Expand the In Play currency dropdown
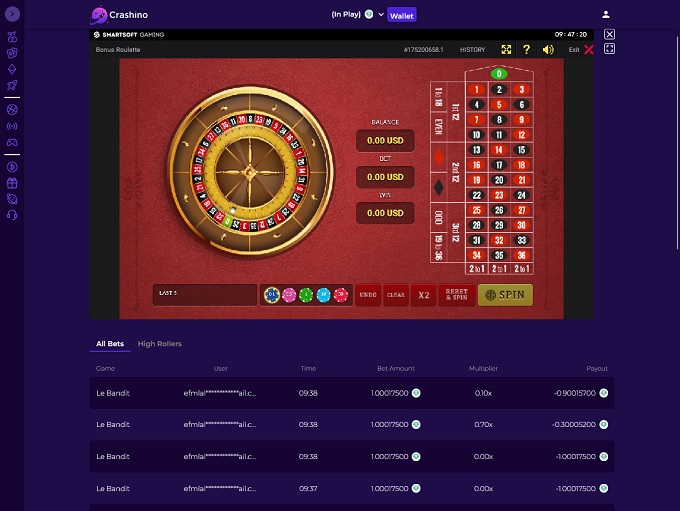The height and width of the screenshot is (511, 680). pos(381,14)
